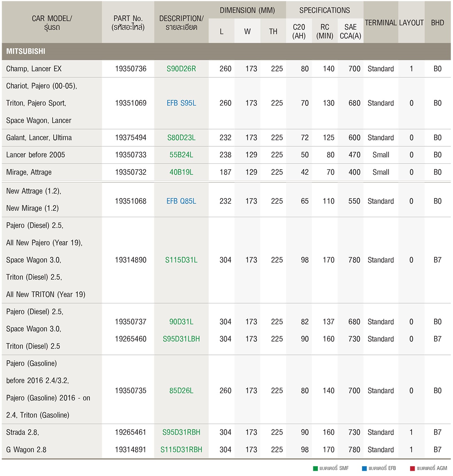Image resolution: width=453 pixels, height=476 pixels.
Task: Click the B7 BHD value for S115D31L
Action: pyautogui.click(x=438, y=260)
